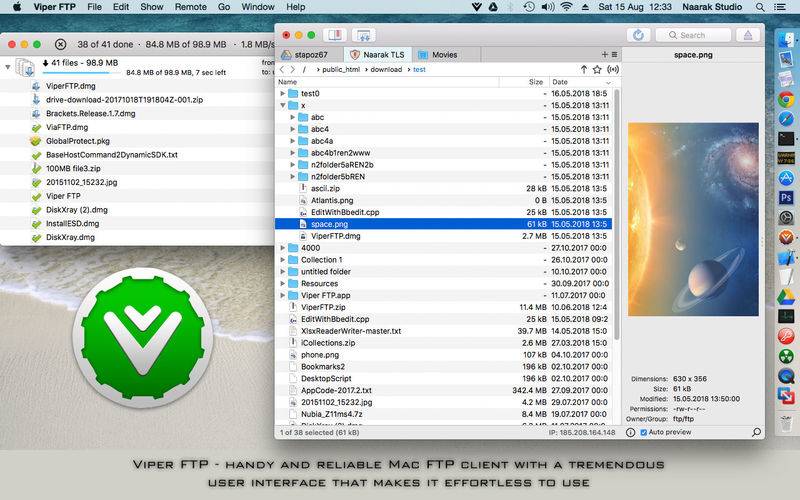The width and height of the screenshot is (800, 500).
Task: Click the go-up-folder arrow icon
Action: point(584,69)
